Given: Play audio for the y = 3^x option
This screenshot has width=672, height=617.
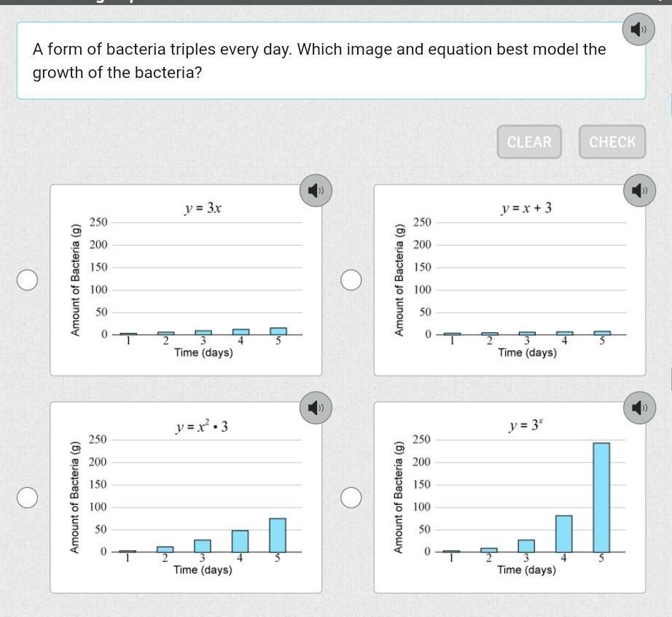Looking at the screenshot, I should coord(639,408).
